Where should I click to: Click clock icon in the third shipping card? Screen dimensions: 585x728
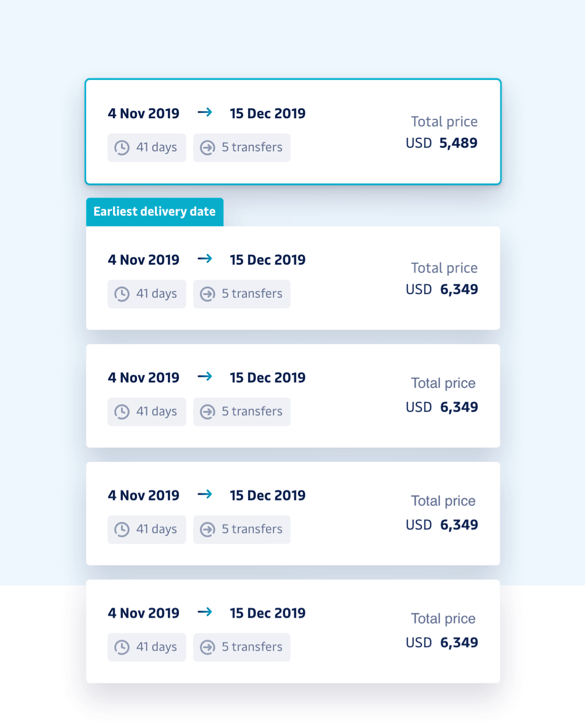coord(122,412)
